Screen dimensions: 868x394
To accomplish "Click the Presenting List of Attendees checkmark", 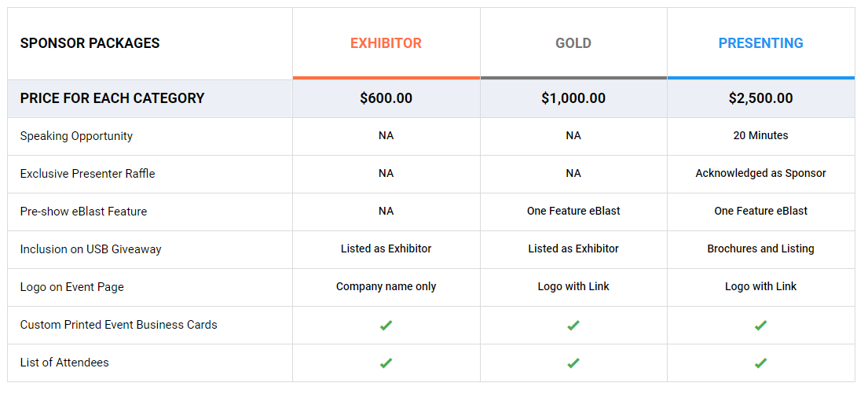I will [x=760, y=363].
